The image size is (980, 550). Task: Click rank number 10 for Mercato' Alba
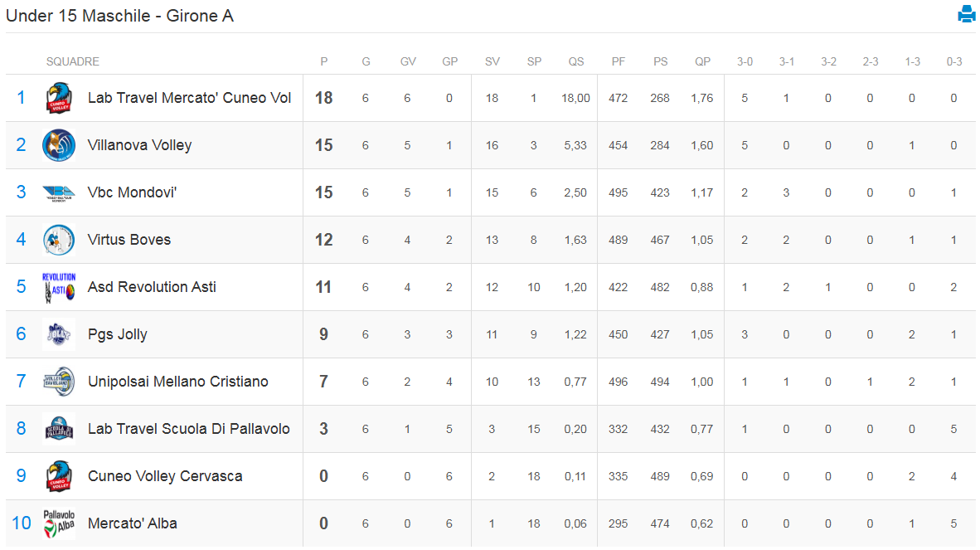(22, 523)
